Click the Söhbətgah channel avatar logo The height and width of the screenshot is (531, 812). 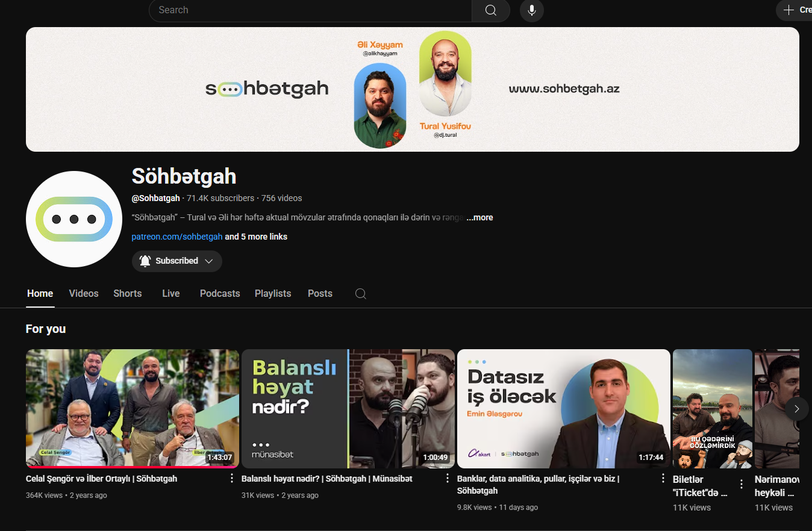(74, 219)
